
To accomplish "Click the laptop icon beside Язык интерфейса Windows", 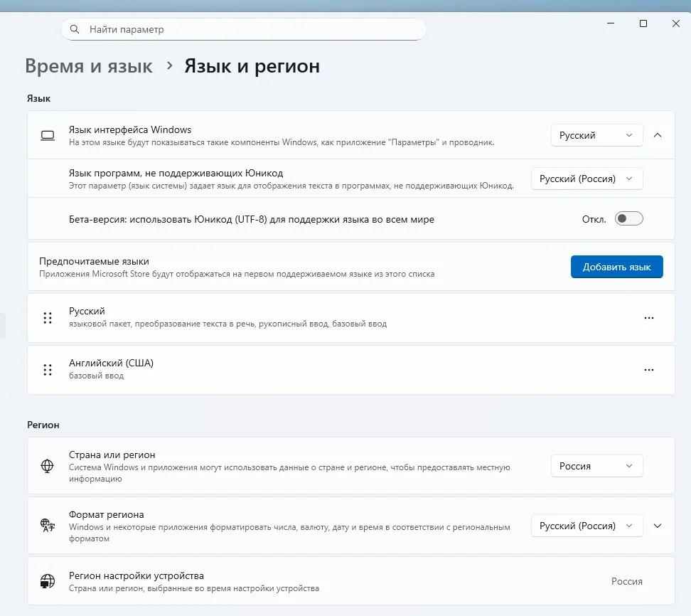I will click(48, 135).
